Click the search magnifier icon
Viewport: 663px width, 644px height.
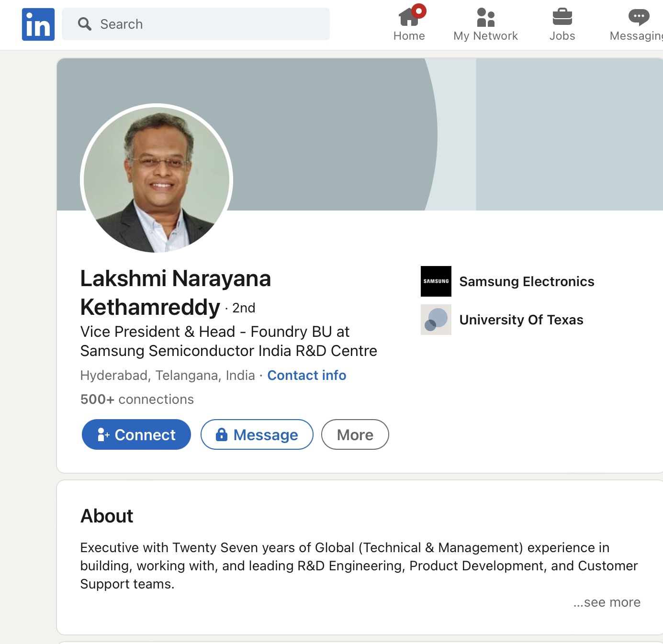pyautogui.click(x=85, y=24)
